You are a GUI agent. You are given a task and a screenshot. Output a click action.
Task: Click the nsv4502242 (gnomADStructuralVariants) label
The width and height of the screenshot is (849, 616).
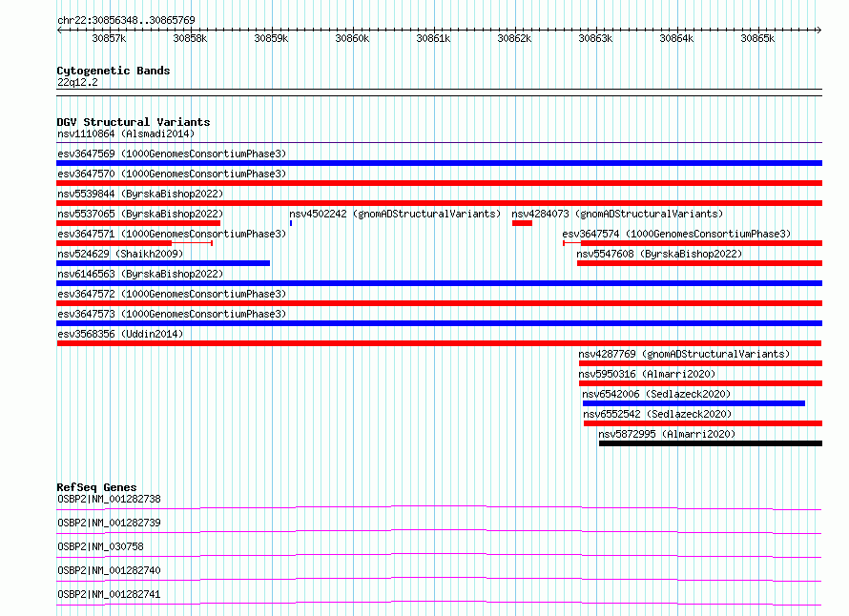pos(395,214)
